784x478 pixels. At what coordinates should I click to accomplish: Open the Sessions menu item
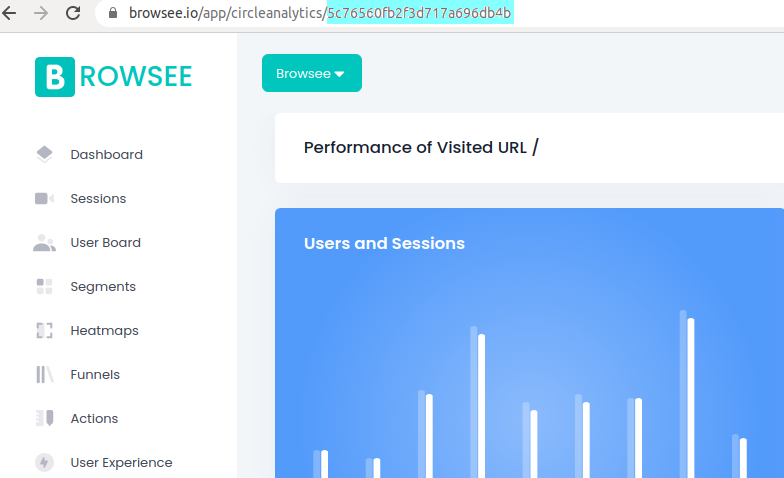pyautogui.click(x=98, y=198)
